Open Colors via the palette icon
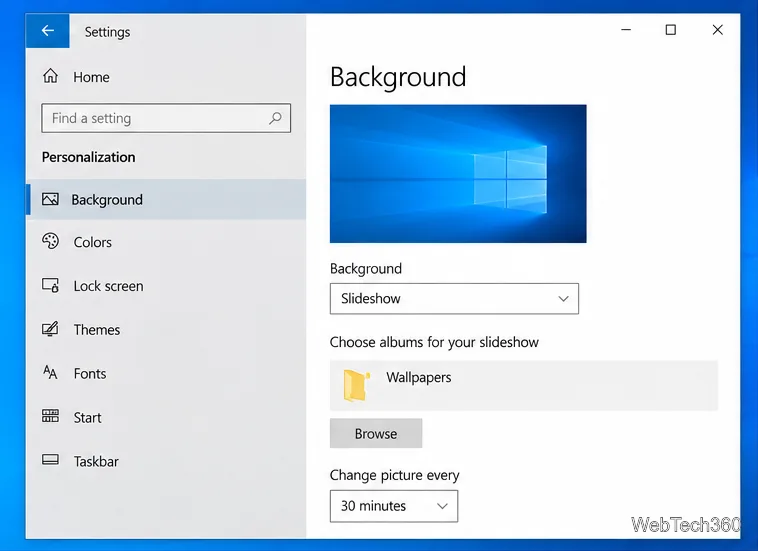This screenshot has width=758, height=551. [50, 241]
